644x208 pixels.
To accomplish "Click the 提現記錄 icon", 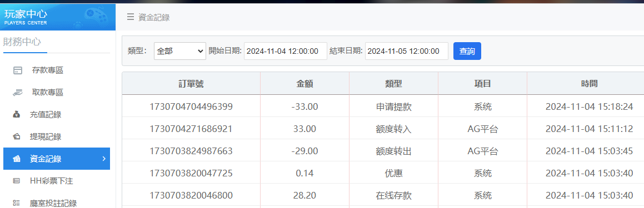I will click(17, 136).
